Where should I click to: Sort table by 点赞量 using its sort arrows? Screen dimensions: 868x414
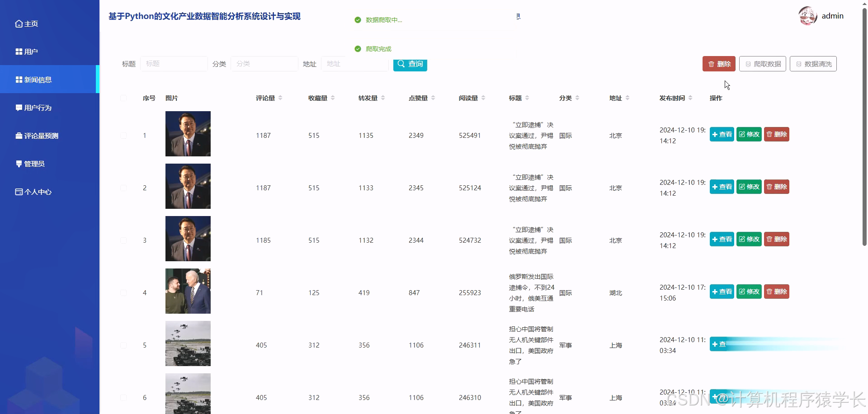pyautogui.click(x=434, y=98)
